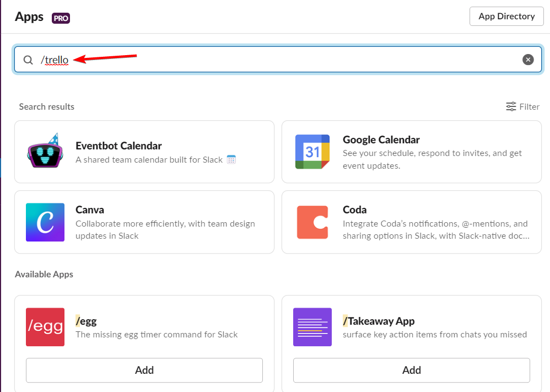
Task: Click the Search results heading
Action: (x=47, y=107)
